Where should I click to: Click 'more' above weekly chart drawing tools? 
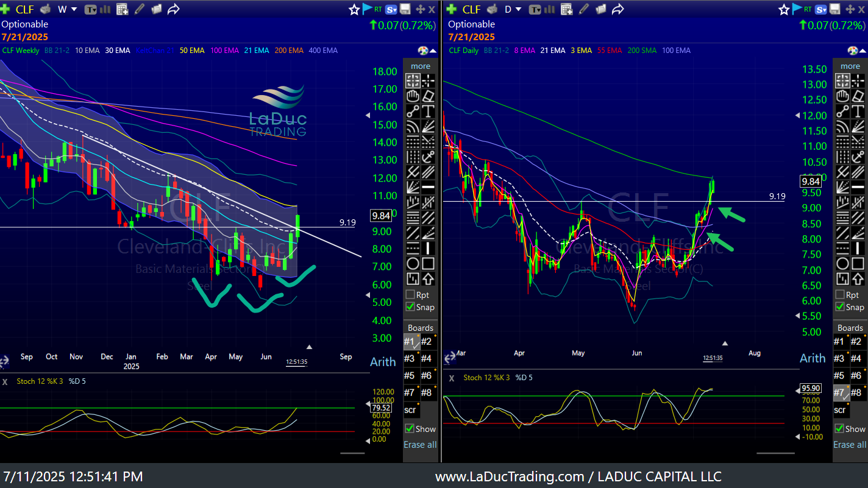(421, 66)
